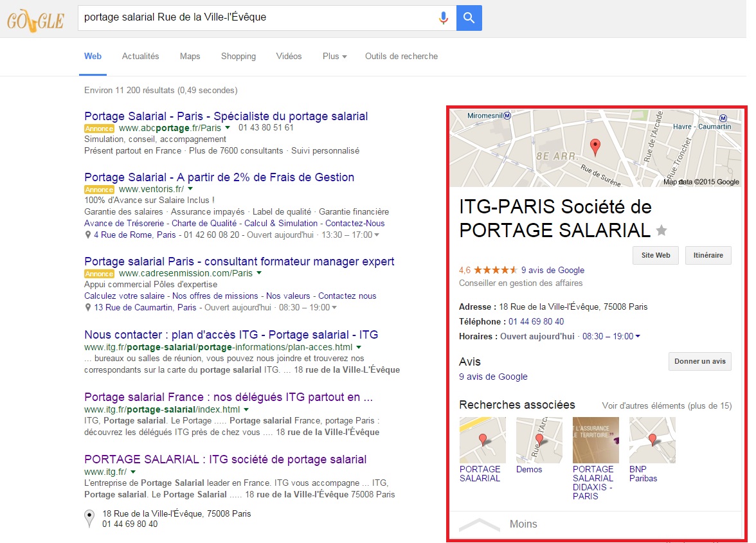Open the Plus dropdown menu
The width and height of the screenshot is (756, 543).
(x=334, y=57)
